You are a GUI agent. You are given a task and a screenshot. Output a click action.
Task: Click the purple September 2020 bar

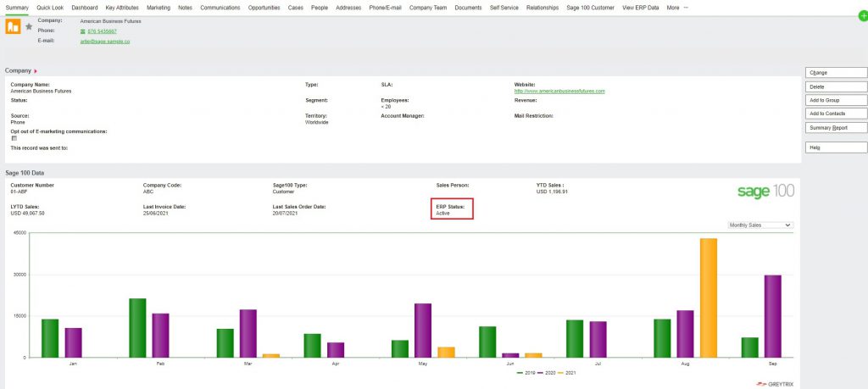773,316
